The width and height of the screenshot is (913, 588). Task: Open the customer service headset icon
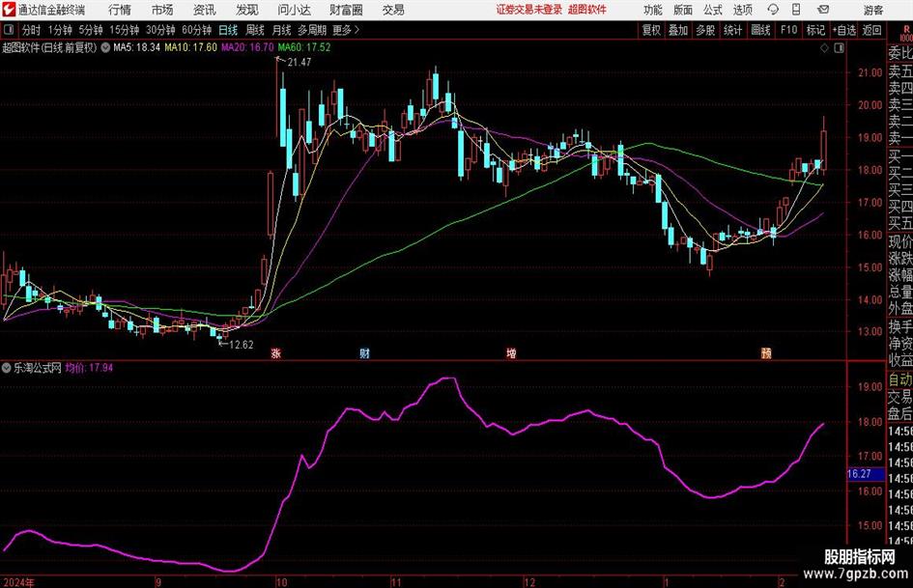(773, 10)
